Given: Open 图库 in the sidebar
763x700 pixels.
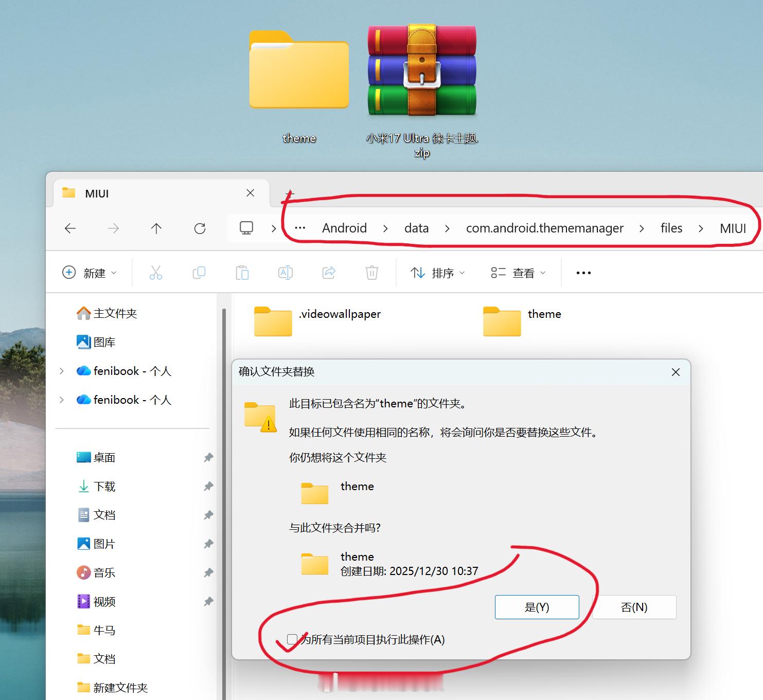Looking at the screenshot, I should click(x=96, y=342).
